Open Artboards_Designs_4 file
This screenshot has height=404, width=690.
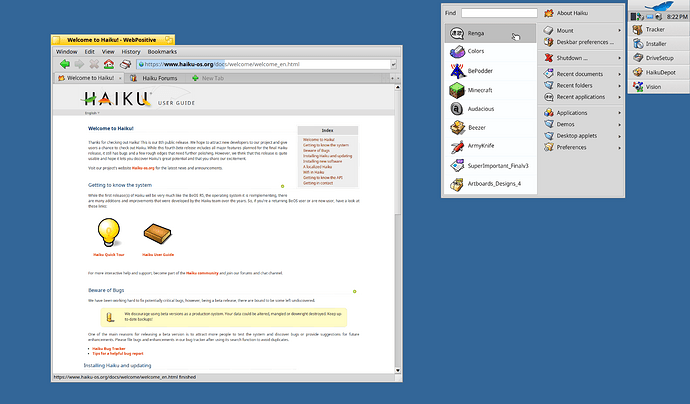490,184
